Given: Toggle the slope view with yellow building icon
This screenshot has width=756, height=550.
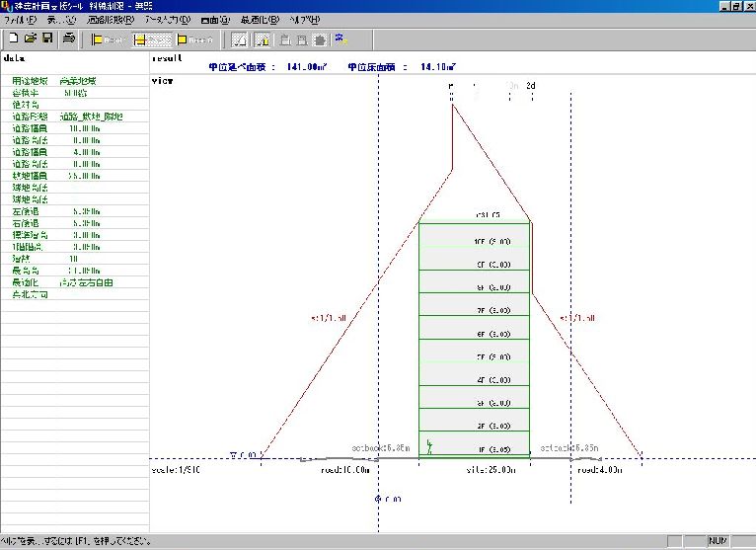Looking at the screenshot, I should 262,39.
